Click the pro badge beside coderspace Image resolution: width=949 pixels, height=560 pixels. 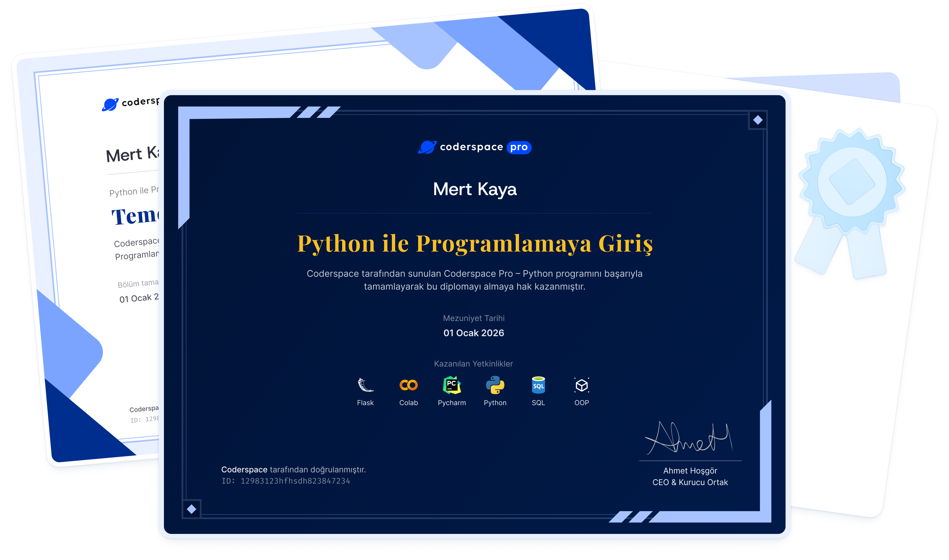click(x=519, y=147)
